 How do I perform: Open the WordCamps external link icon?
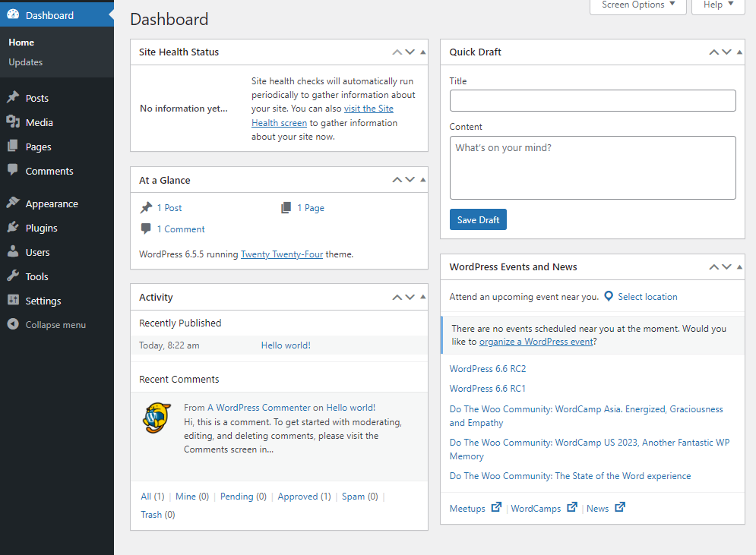tap(571, 507)
